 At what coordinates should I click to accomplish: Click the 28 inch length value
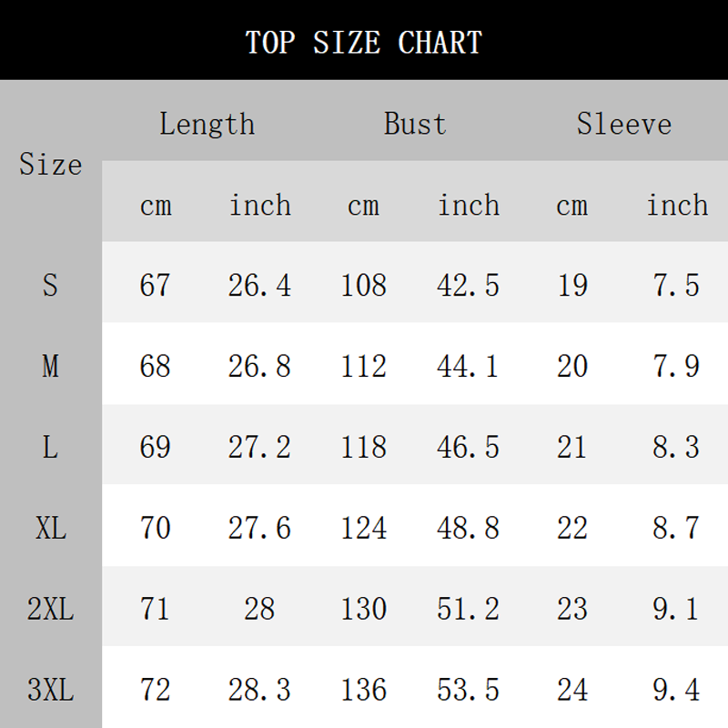pyautogui.click(x=259, y=609)
